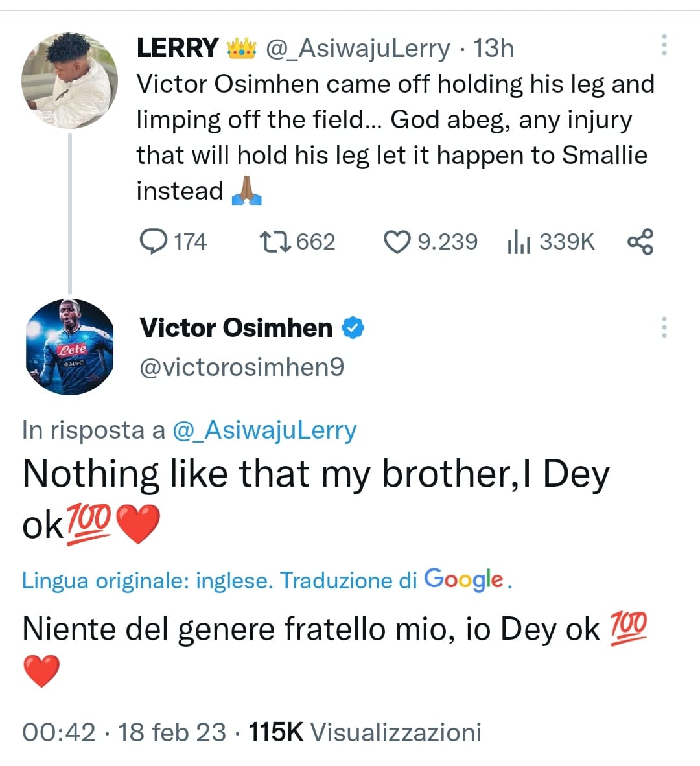Like LERRY's tweet with heart icon

397,242
